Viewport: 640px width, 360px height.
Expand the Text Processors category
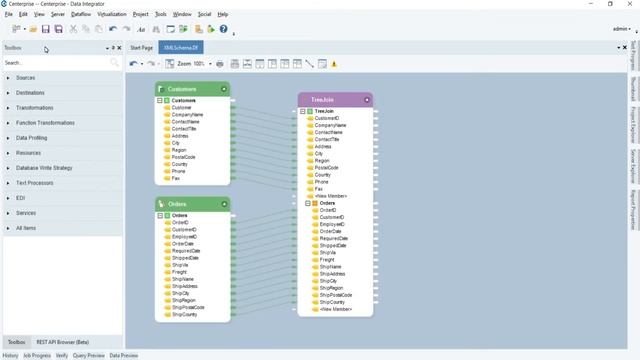click(x=8, y=183)
